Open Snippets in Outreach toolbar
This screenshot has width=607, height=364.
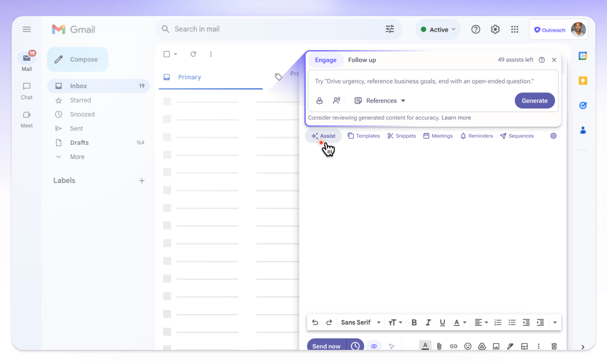click(402, 136)
